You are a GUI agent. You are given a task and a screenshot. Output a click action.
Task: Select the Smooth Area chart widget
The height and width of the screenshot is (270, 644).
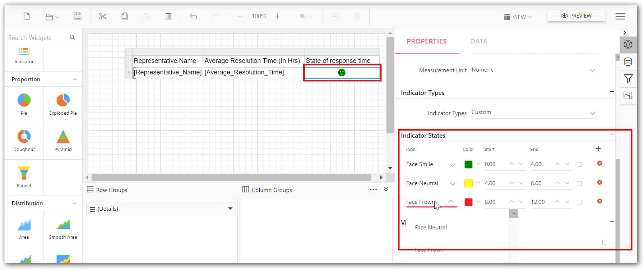[63, 229]
